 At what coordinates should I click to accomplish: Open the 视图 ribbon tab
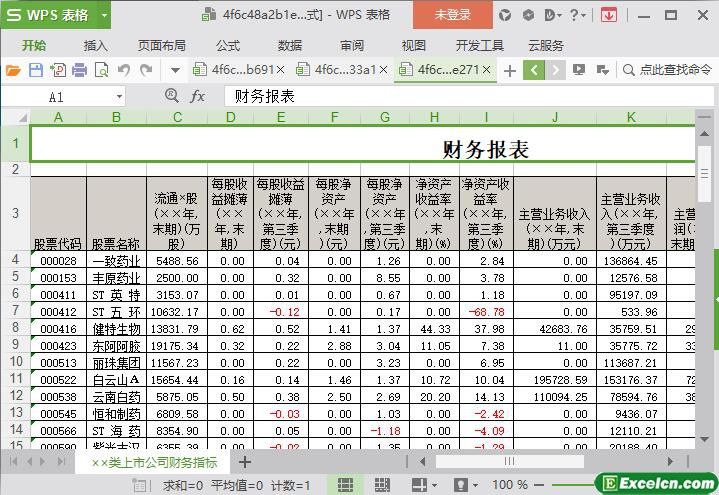[414, 45]
